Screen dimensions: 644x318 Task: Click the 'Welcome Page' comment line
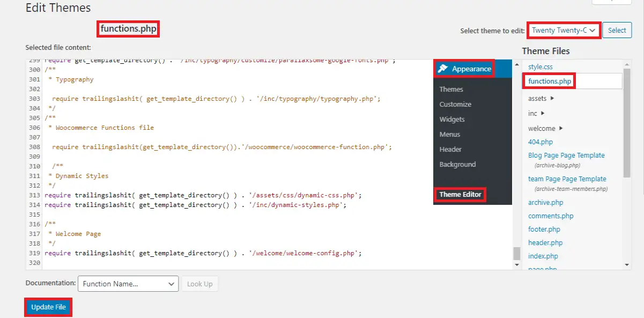coord(75,234)
